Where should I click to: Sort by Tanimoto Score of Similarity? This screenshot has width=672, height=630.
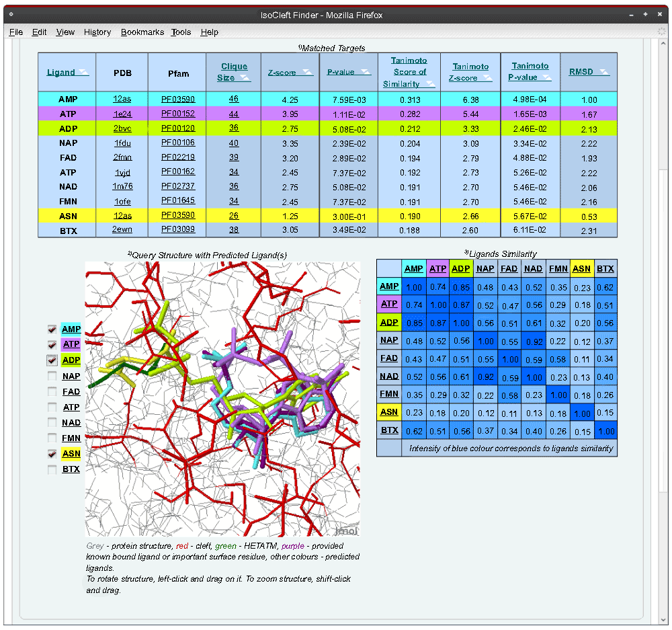tap(408, 71)
